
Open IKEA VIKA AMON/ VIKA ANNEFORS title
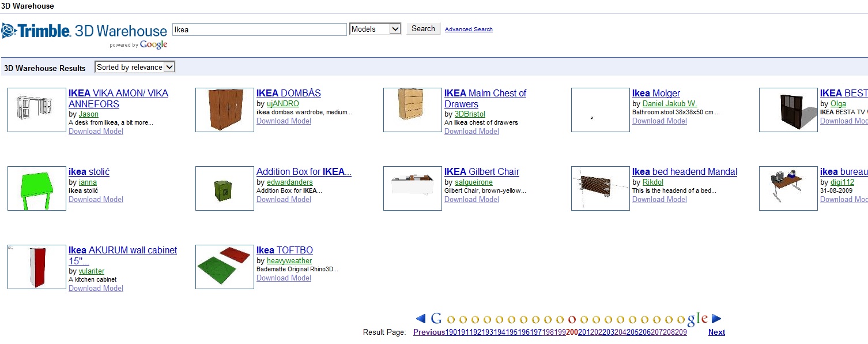(x=118, y=99)
